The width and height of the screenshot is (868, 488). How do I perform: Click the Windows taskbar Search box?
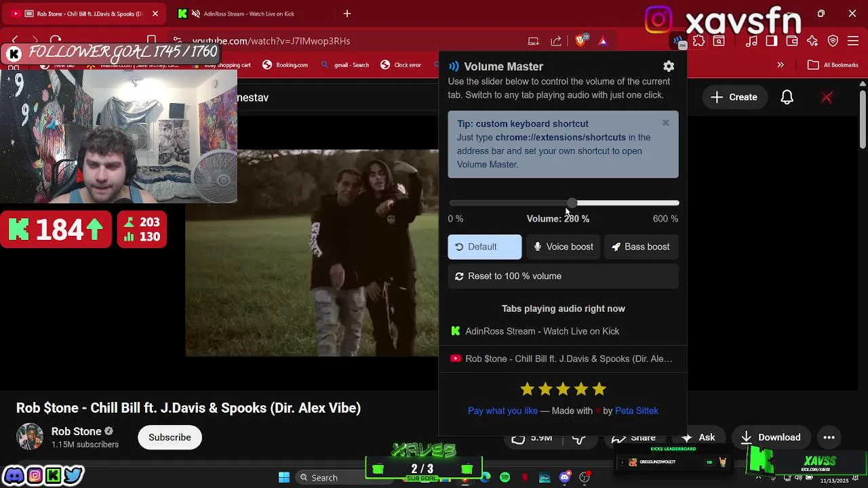click(x=329, y=477)
